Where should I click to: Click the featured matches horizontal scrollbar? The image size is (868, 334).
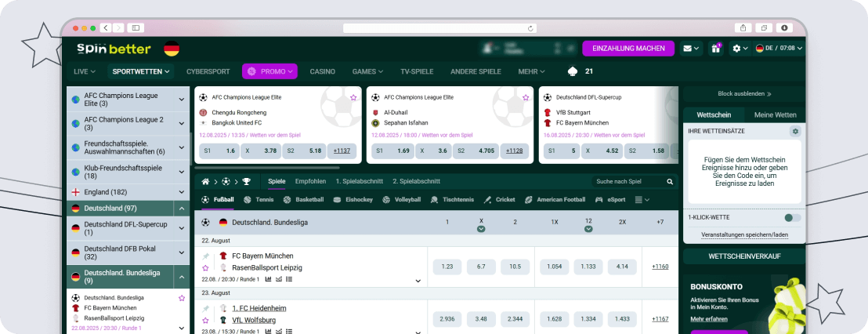point(267,168)
